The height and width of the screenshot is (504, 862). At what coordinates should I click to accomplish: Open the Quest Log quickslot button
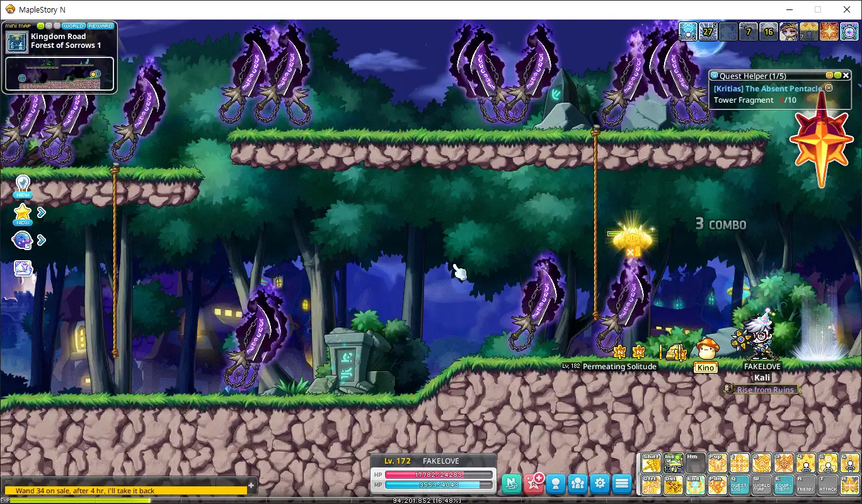click(740, 485)
